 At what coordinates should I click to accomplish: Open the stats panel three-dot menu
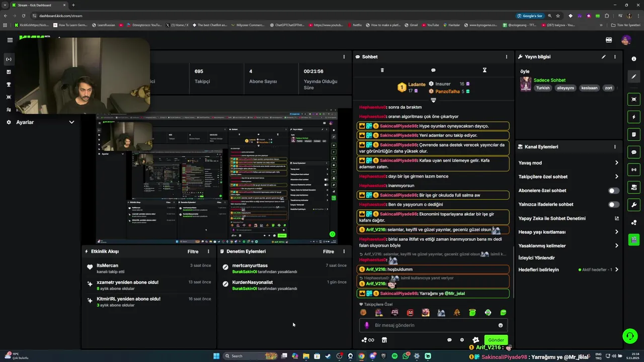[x=344, y=57]
